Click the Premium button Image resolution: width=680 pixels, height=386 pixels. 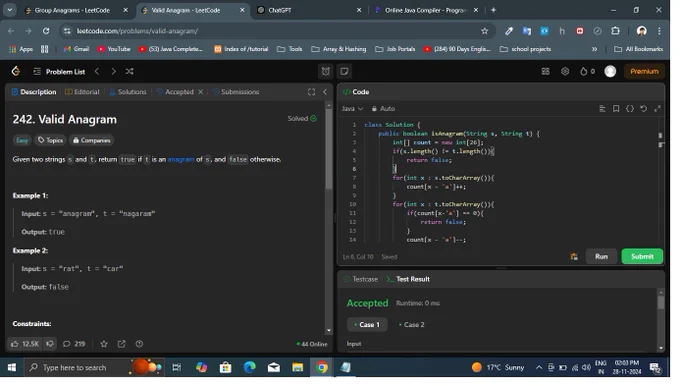(x=644, y=72)
